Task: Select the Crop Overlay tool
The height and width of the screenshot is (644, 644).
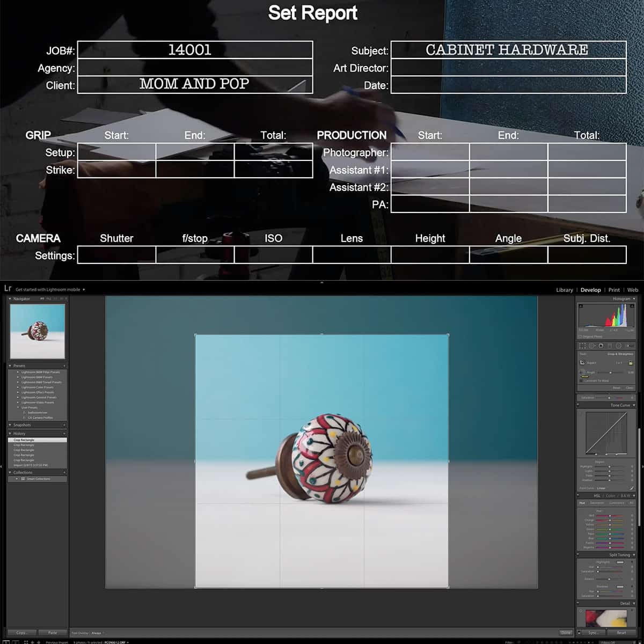Action: tap(583, 346)
